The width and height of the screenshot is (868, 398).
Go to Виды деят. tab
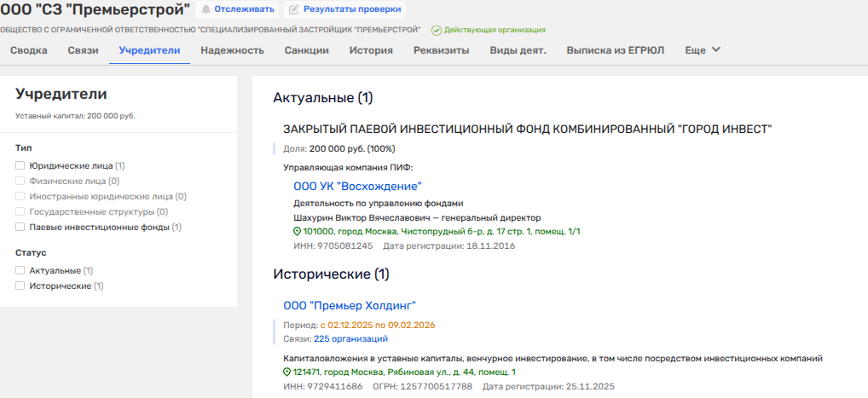pos(518,50)
